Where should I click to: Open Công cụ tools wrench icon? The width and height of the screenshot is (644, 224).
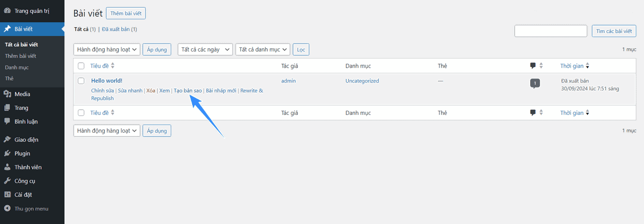(7, 181)
